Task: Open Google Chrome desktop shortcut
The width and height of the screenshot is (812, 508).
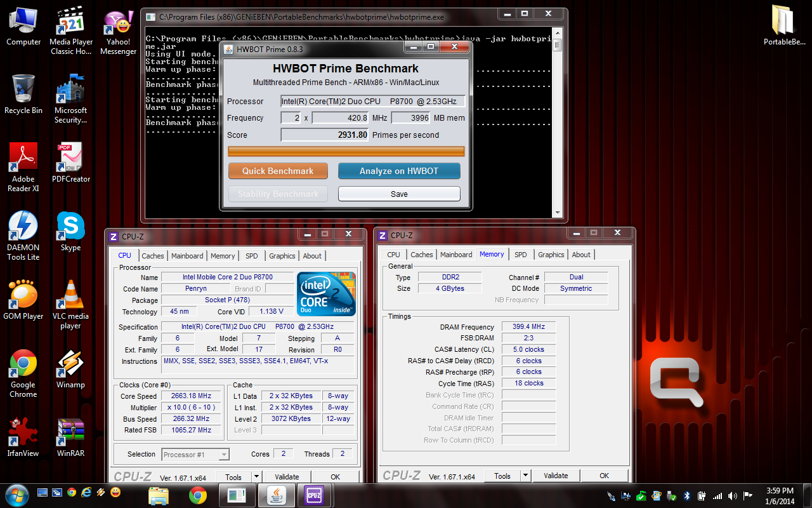Action: tap(23, 373)
